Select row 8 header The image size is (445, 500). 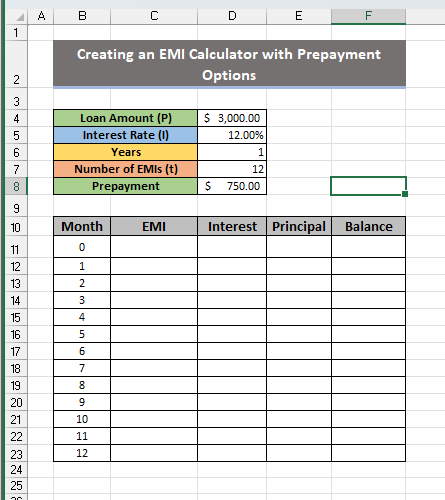(x=16, y=186)
